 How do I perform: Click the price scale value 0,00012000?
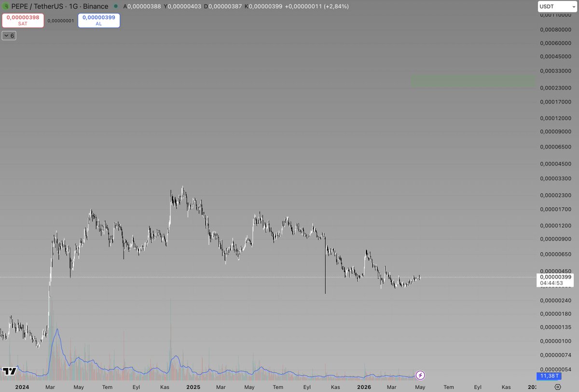pyautogui.click(x=556, y=118)
